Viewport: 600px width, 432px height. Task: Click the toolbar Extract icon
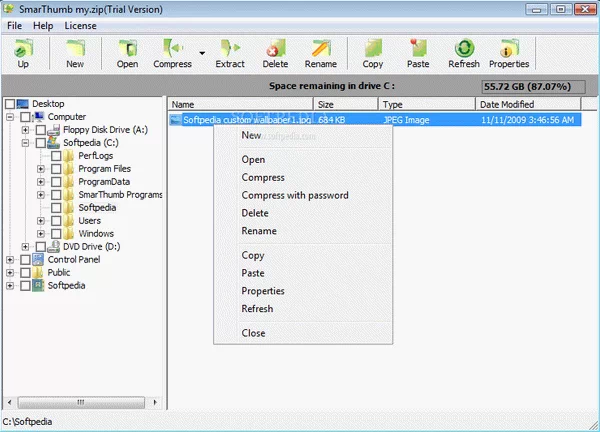pyautogui.click(x=230, y=49)
